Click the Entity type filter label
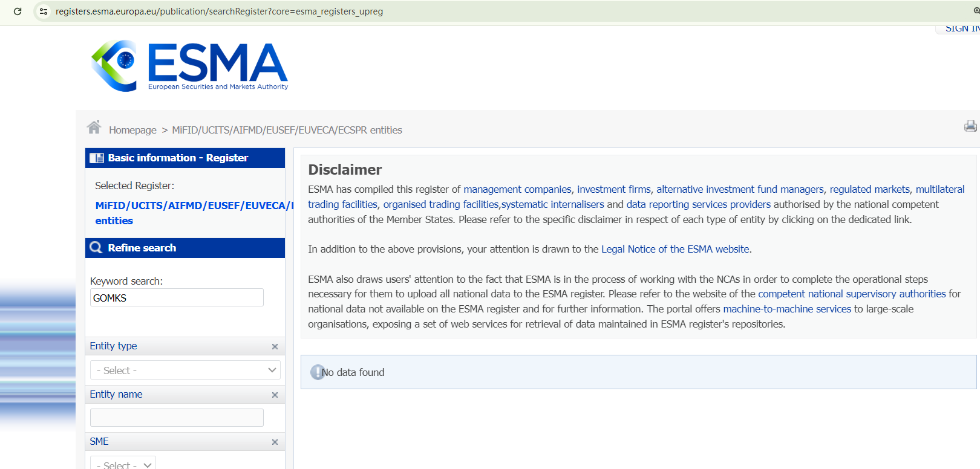 113,346
